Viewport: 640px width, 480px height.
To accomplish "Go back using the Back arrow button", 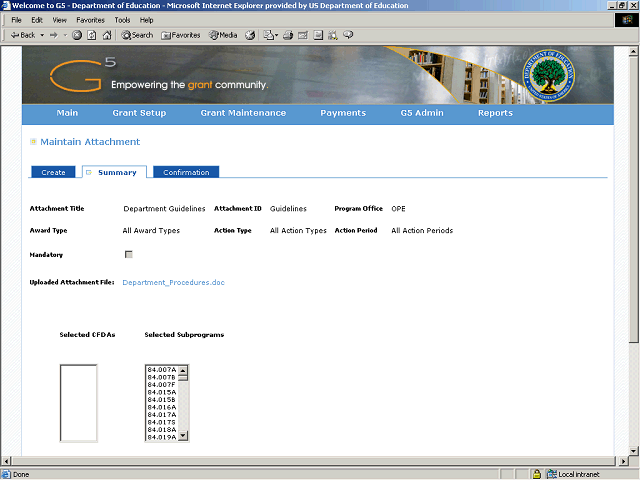I will 23,35.
